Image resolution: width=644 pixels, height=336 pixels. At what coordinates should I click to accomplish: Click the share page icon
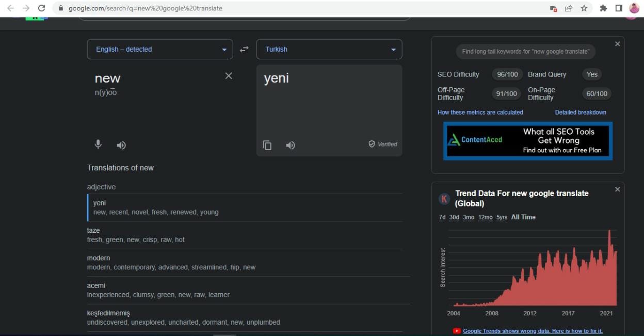[569, 8]
